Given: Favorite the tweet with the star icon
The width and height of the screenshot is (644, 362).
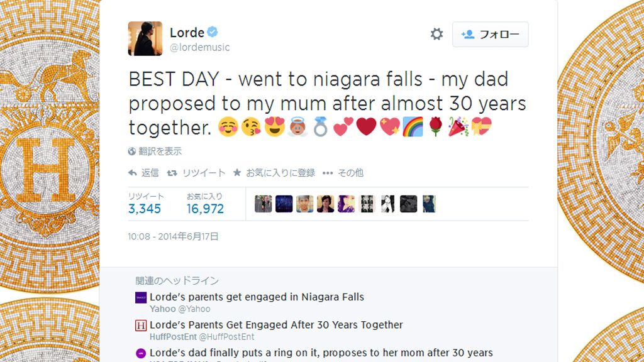Looking at the screenshot, I should [237, 173].
